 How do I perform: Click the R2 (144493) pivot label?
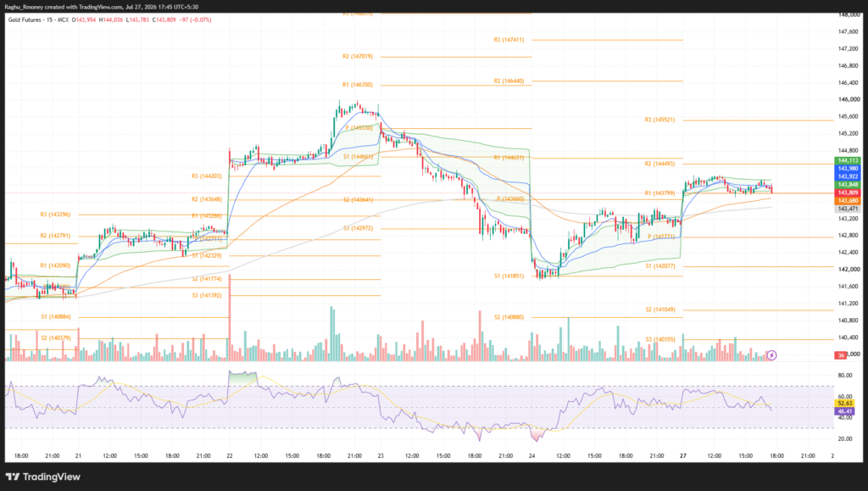(659, 164)
